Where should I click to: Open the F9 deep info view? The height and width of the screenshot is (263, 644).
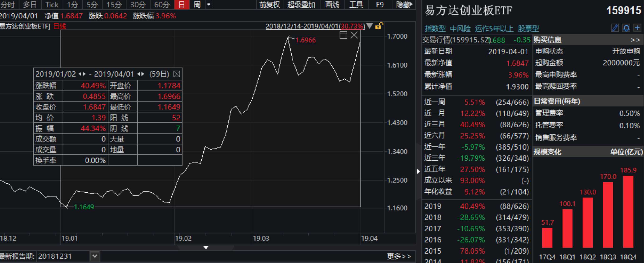(380, 5)
